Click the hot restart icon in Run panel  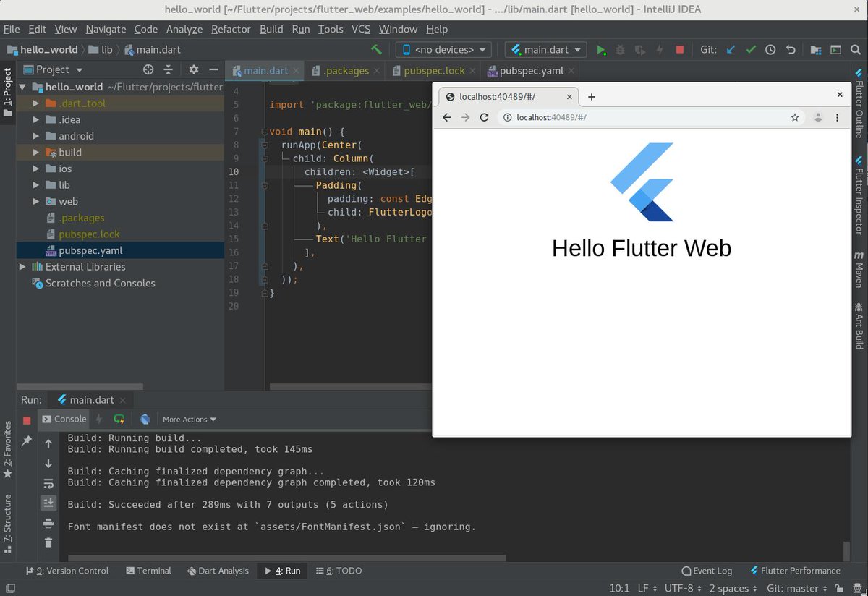(x=119, y=419)
